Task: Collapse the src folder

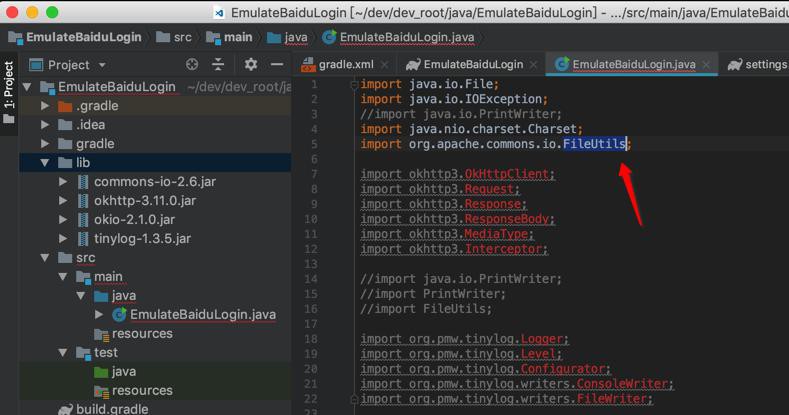Action: [45, 258]
